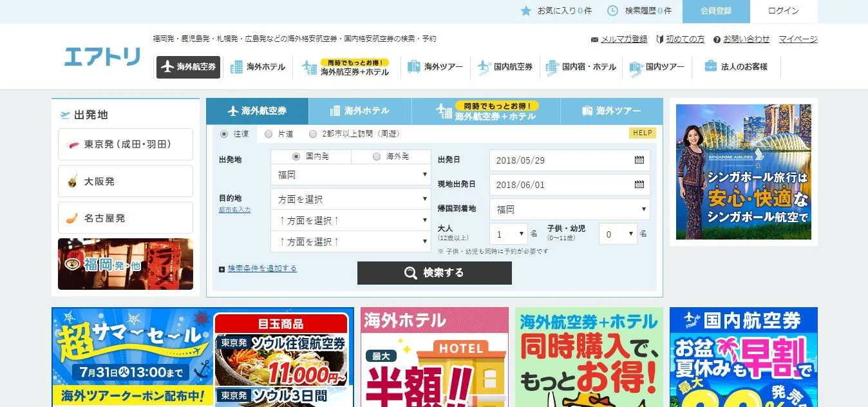868x407 pixels.
Task: Choose the 海外発 radio button
Action: point(377,156)
